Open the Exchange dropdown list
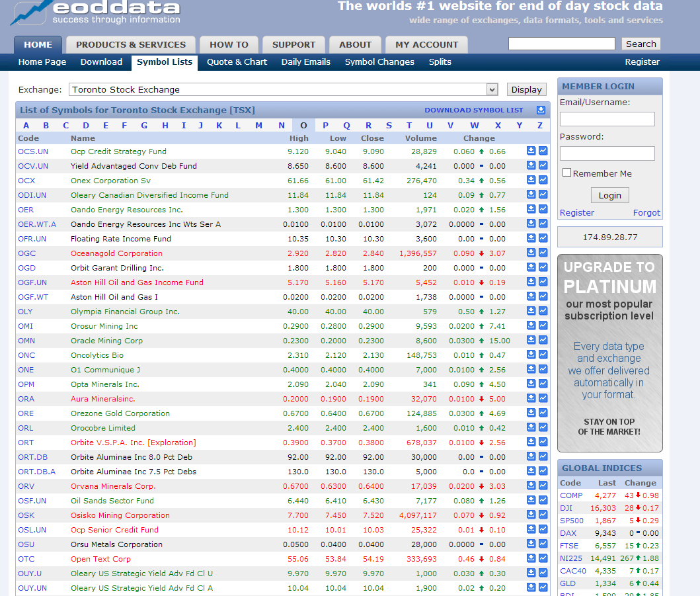This screenshot has height=596, width=700. point(492,89)
